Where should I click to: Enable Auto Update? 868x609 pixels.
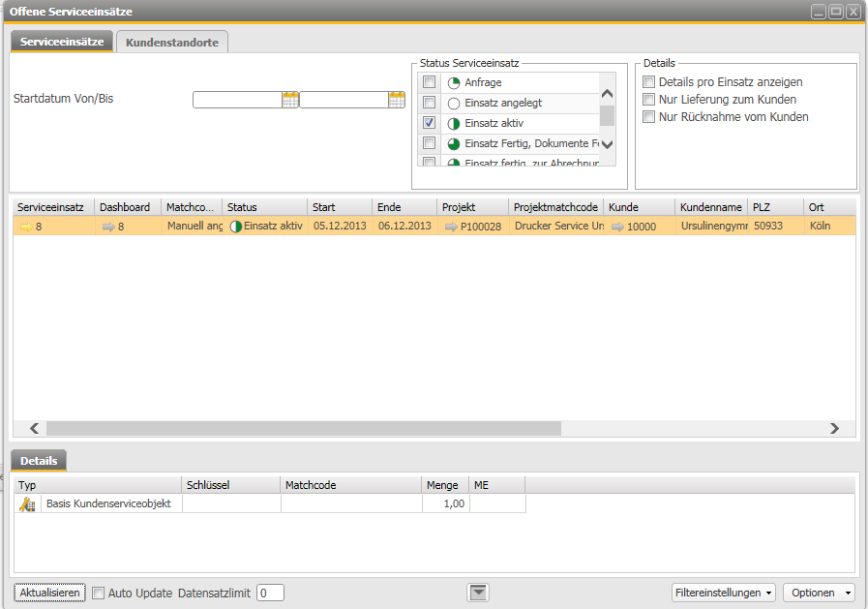pos(98,593)
